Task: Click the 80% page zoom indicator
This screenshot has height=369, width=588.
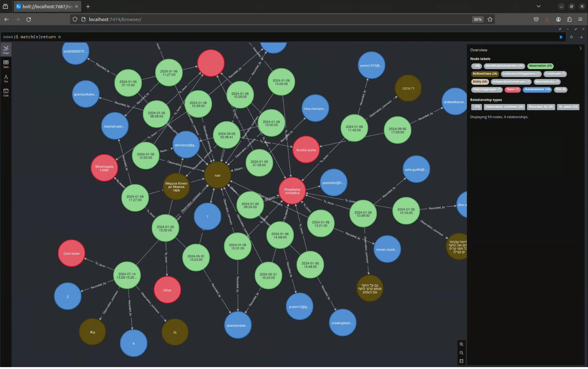Action: [477, 19]
